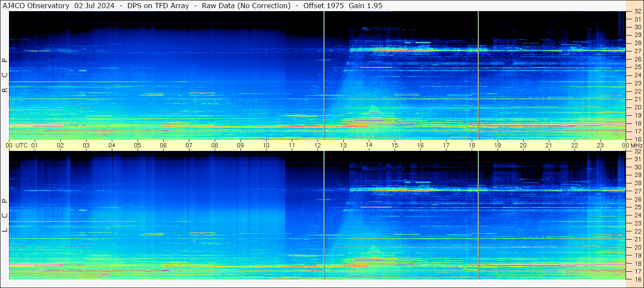The width and height of the screenshot is (644, 288).
Task: Select 22 MHz tick on LCP frequency scale
Action: [638, 231]
